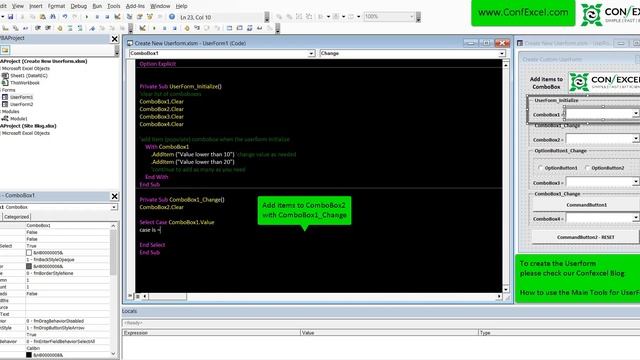Click the Save icon in the toolbar
This screenshot has height=360, width=640.
click(11, 17)
